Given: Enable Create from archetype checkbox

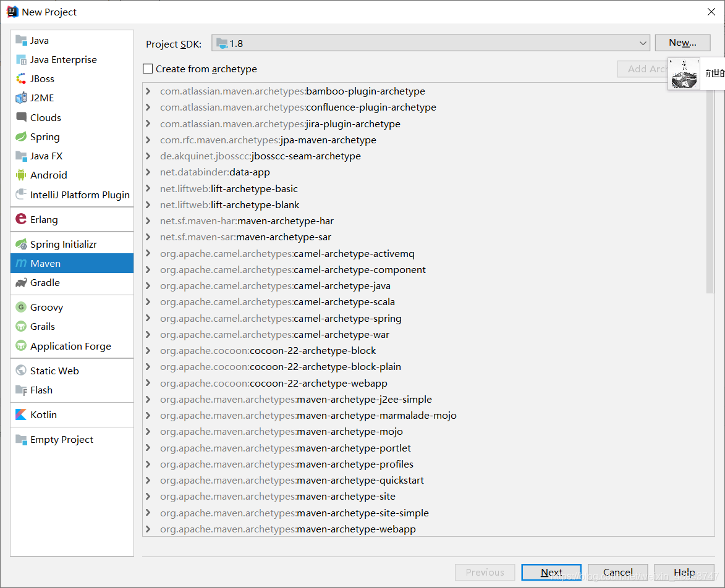Looking at the screenshot, I should point(148,69).
